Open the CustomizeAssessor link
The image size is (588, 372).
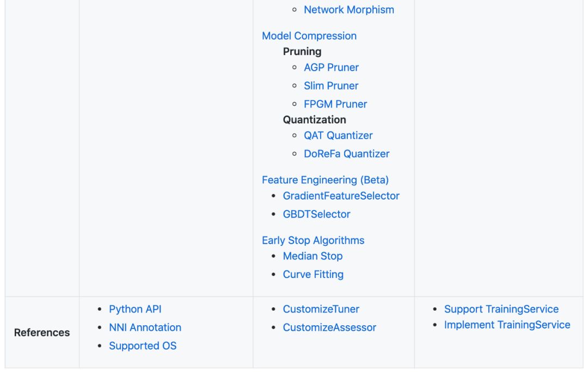[x=329, y=327]
